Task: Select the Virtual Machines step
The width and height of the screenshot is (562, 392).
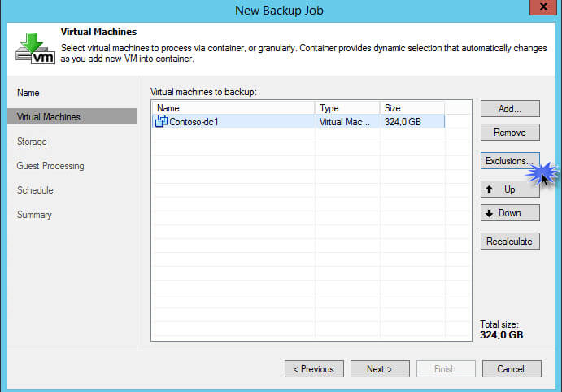Action: click(49, 117)
